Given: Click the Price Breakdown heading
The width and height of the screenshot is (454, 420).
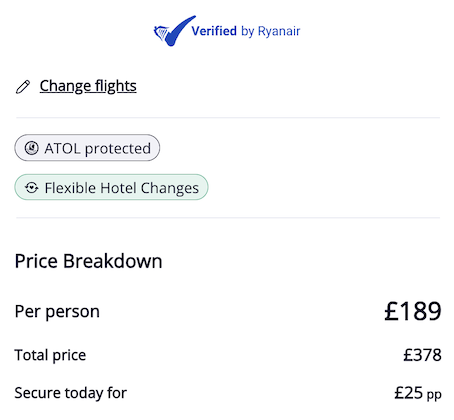Looking at the screenshot, I should (x=88, y=261).
